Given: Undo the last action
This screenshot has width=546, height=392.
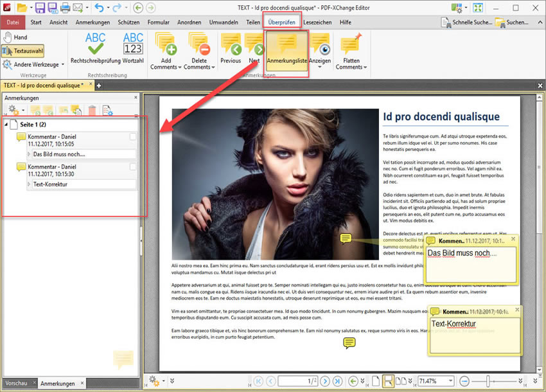Looking at the screenshot, I should 99,8.
